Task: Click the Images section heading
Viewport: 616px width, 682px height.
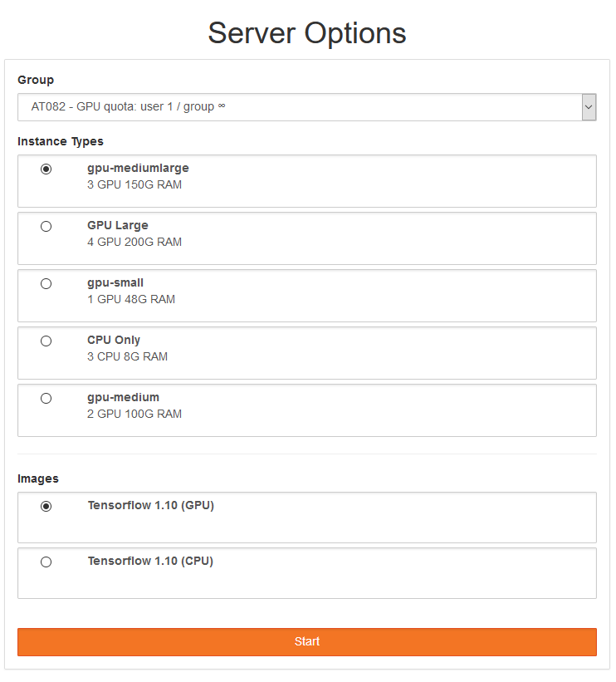Action: pos(38,478)
